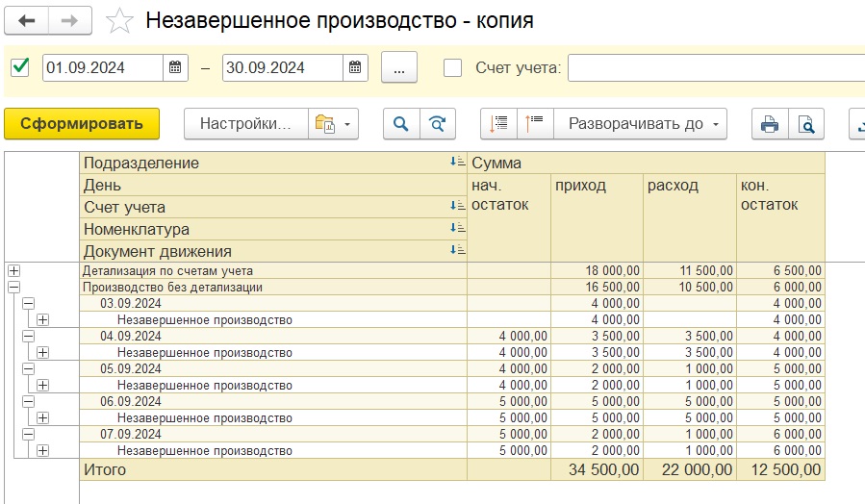The height and width of the screenshot is (504, 865).
Task: Click into the Счет учета input field
Action: [716, 68]
